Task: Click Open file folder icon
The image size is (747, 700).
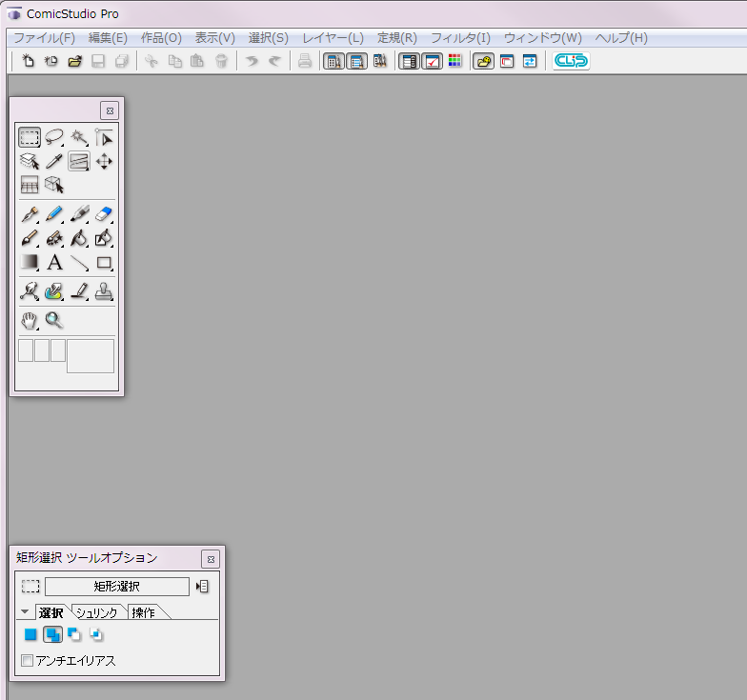Action: [x=74, y=61]
